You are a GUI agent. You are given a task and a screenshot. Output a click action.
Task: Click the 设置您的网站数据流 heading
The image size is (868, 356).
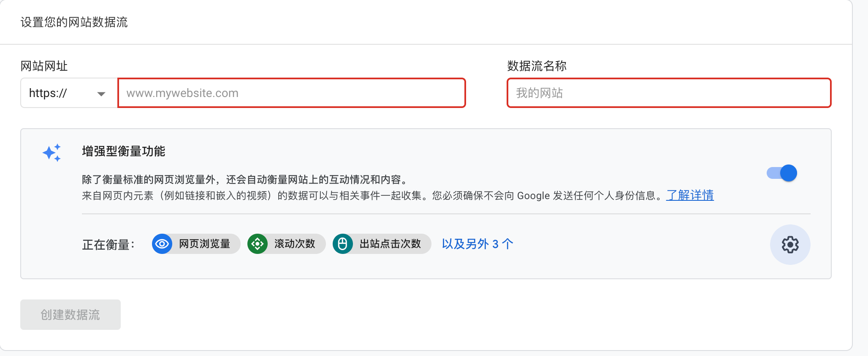coord(74,22)
